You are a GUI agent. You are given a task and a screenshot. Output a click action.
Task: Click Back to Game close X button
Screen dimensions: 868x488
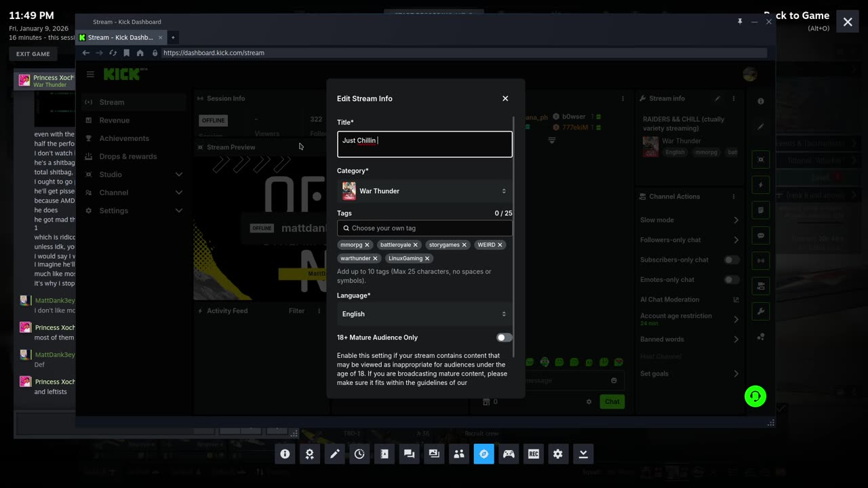tap(848, 22)
